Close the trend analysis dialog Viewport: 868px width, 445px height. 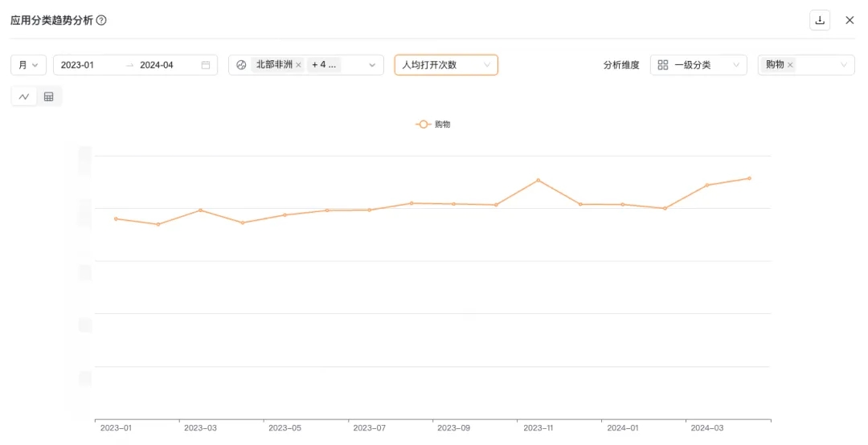(x=850, y=20)
